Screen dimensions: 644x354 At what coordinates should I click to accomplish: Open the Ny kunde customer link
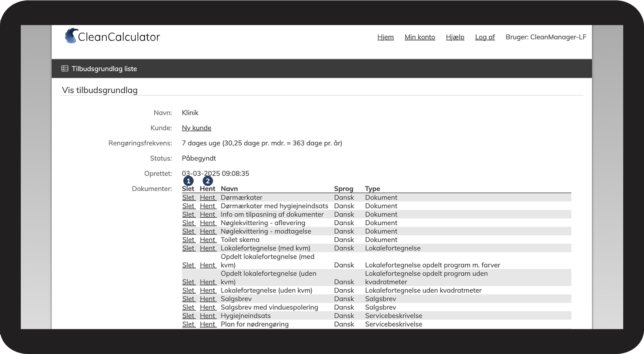tap(196, 128)
